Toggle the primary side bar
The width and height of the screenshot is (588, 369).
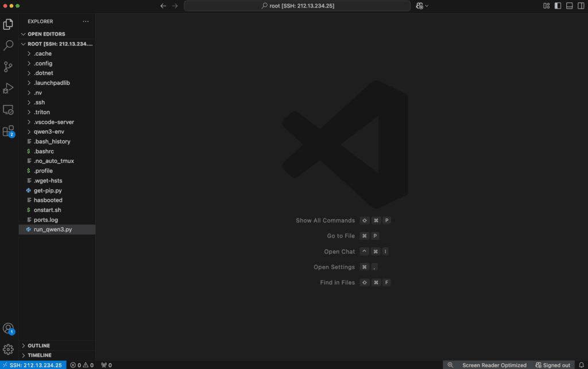(x=558, y=6)
